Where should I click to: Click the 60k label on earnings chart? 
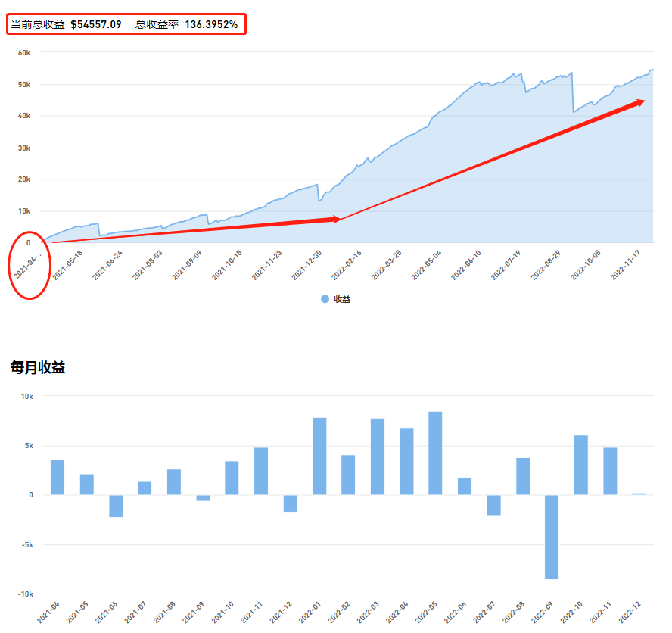click(x=24, y=53)
